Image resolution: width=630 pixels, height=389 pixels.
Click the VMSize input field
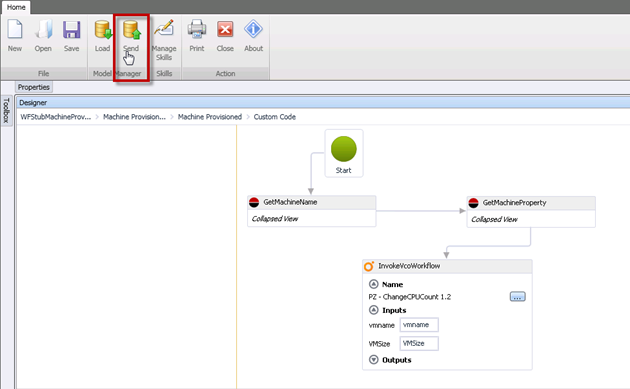tap(419, 344)
